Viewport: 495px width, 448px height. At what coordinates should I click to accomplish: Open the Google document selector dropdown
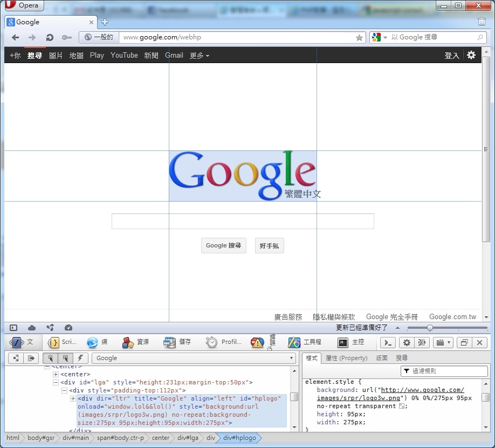pyautogui.click(x=194, y=358)
